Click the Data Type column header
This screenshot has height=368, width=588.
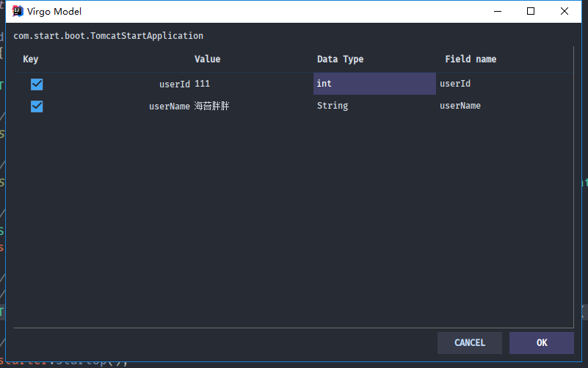coord(340,59)
